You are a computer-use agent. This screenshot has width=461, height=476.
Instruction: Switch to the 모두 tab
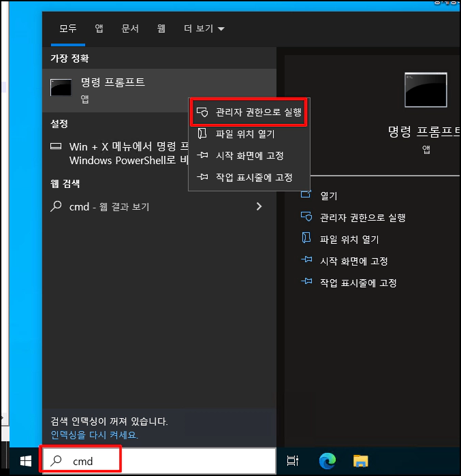(x=68, y=29)
